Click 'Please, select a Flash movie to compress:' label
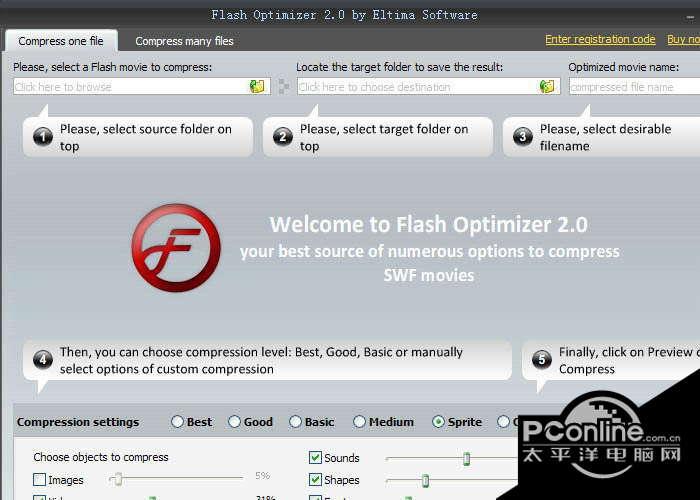 [x=112, y=67]
